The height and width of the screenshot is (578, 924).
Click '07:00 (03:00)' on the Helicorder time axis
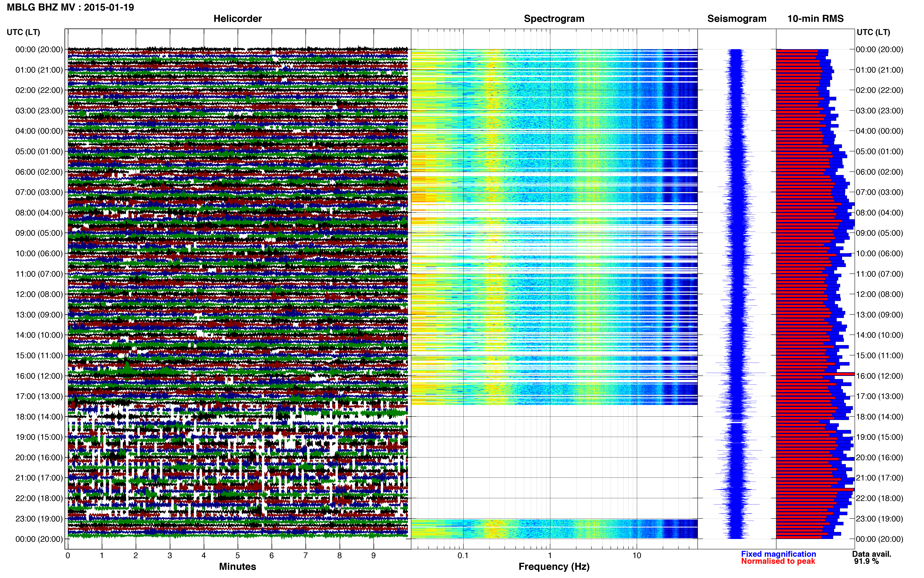coord(39,192)
